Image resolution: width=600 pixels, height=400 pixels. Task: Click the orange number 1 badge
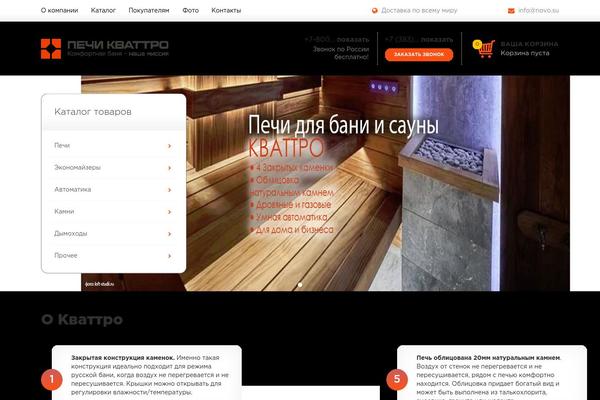[52, 379]
